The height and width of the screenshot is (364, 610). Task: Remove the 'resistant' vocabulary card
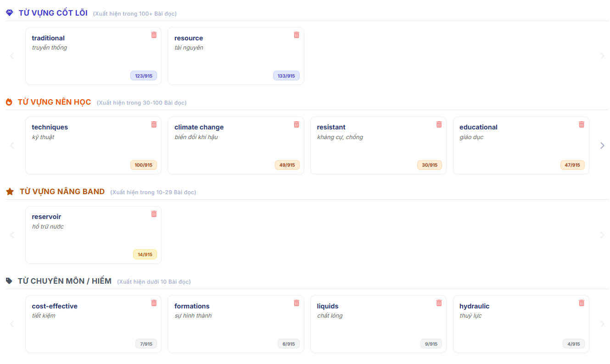(x=439, y=124)
